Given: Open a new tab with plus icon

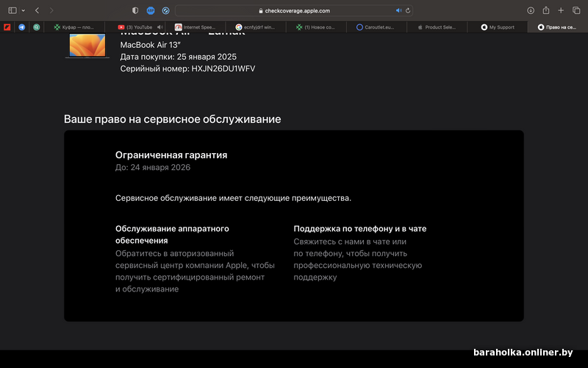Looking at the screenshot, I should point(561,10).
